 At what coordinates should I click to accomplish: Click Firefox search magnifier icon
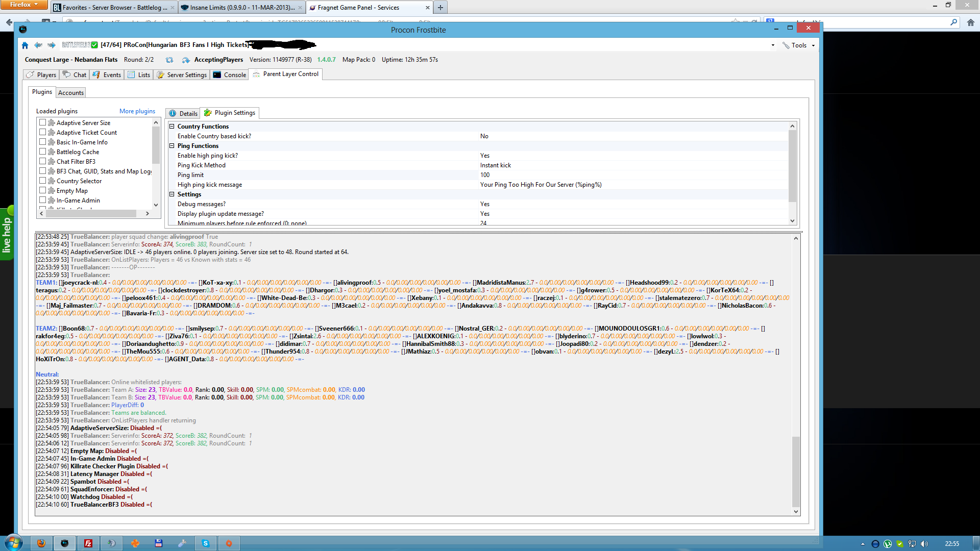point(953,22)
